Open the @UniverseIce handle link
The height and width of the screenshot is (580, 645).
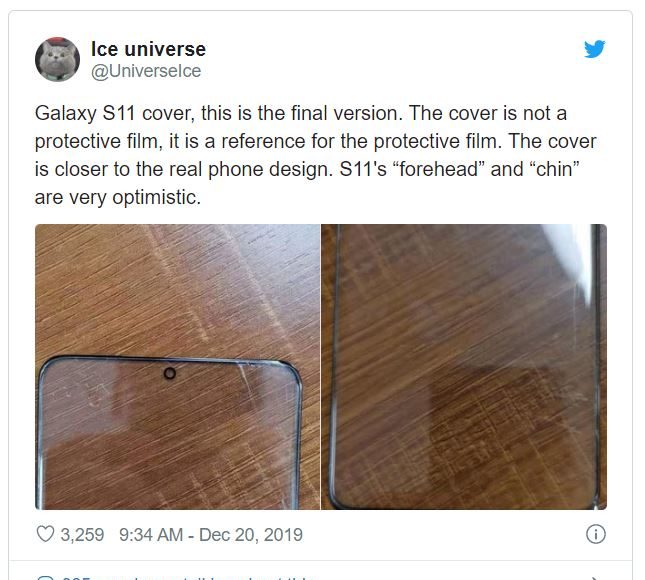click(146, 71)
